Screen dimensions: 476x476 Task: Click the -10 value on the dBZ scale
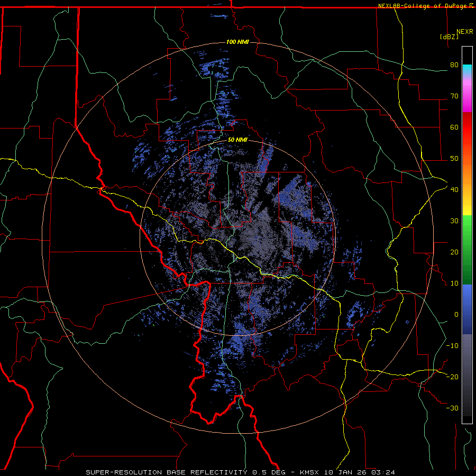(452, 346)
